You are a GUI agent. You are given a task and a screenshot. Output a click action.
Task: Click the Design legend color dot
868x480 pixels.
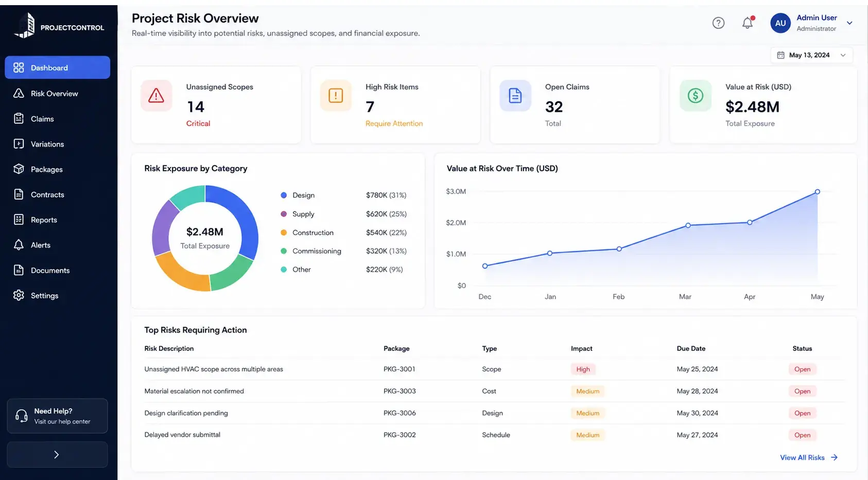(x=284, y=195)
